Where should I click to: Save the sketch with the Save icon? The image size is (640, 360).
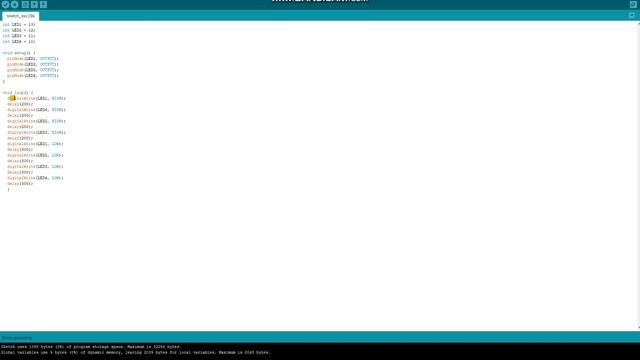coord(43,4)
